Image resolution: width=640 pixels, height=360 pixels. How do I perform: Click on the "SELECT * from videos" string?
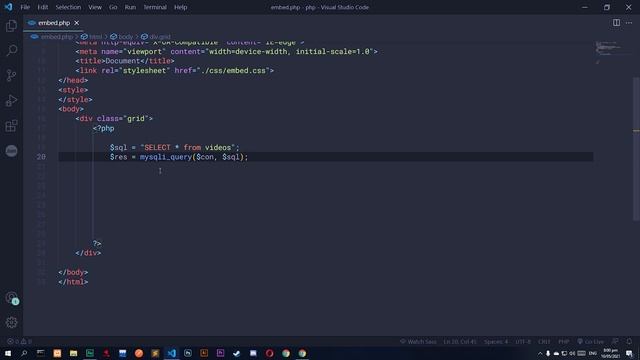tap(188, 147)
